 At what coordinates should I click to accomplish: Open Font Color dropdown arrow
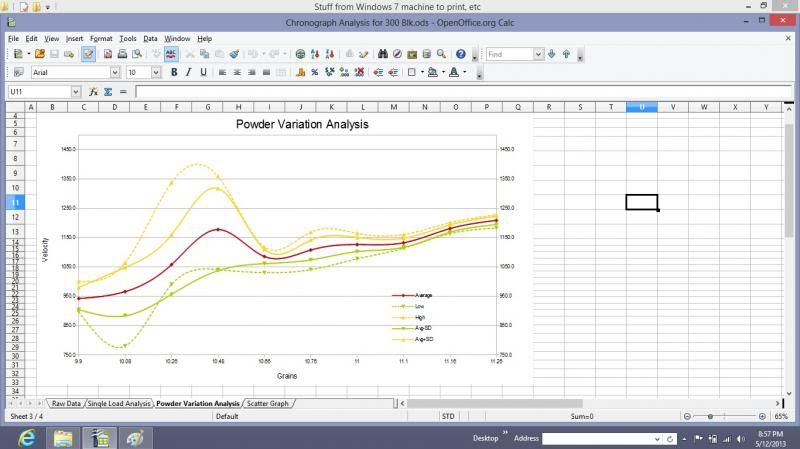click(464, 72)
